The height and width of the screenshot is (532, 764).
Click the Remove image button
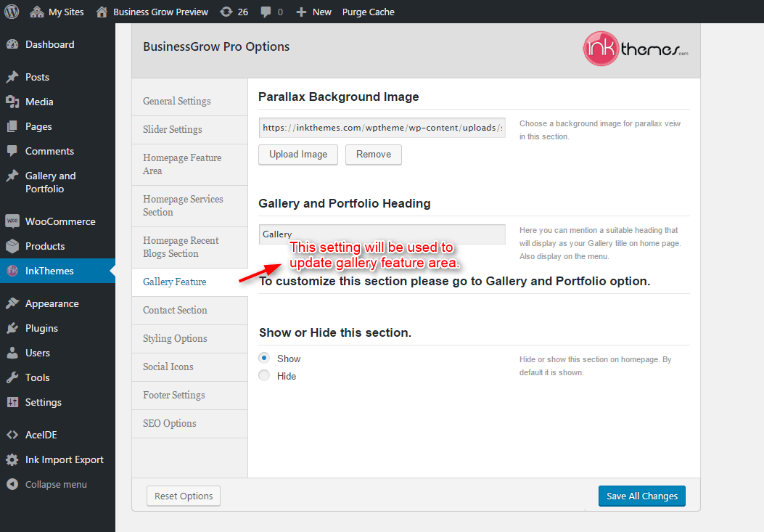pyautogui.click(x=374, y=155)
